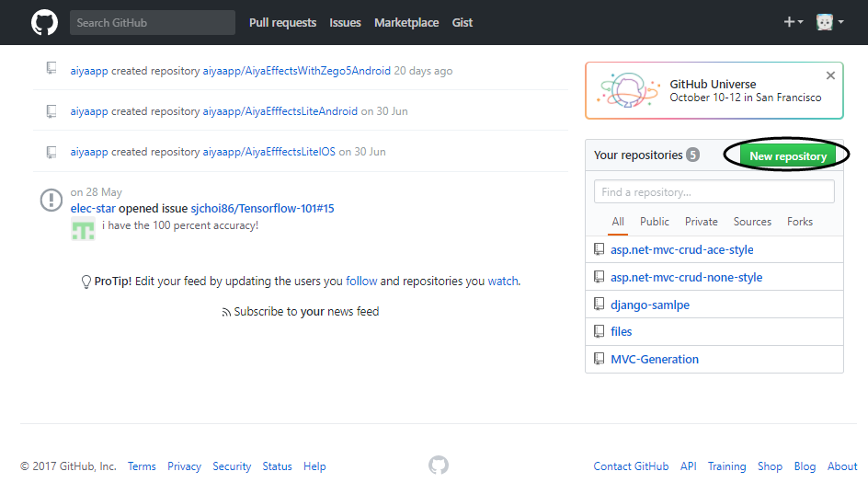Viewport: 868px width, 483px height.
Task: Click repo icon beside AiyaEffectsWithZego5Android event
Action: tap(51, 69)
